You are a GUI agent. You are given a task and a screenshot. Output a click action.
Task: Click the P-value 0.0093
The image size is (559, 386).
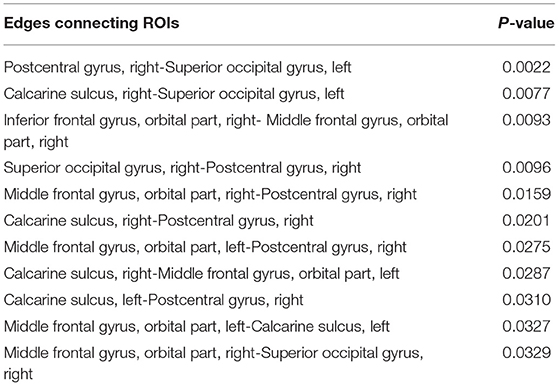pos(527,120)
